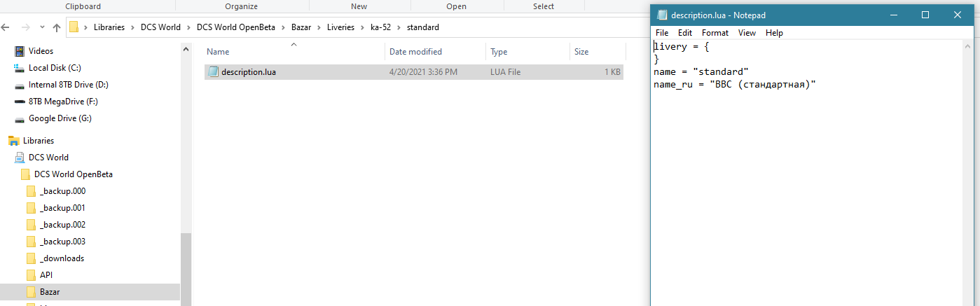Image resolution: width=980 pixels, height=306 pixels.
Task: Open the _backup.001 folder in tree
Action: click(62, 208)
